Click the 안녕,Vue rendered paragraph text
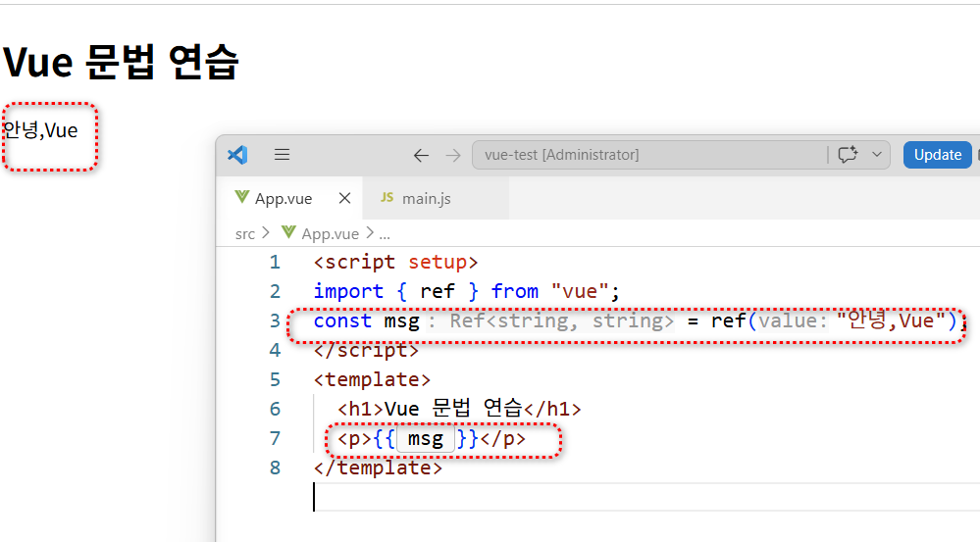This screenshot has height=542, width=980. (x=40, y=130)
